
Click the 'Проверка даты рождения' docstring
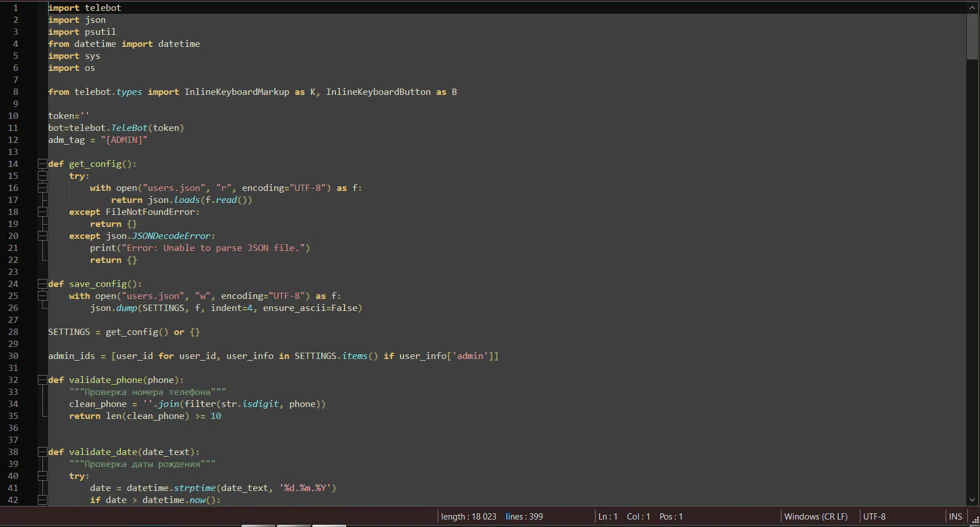tap(142, 464)
